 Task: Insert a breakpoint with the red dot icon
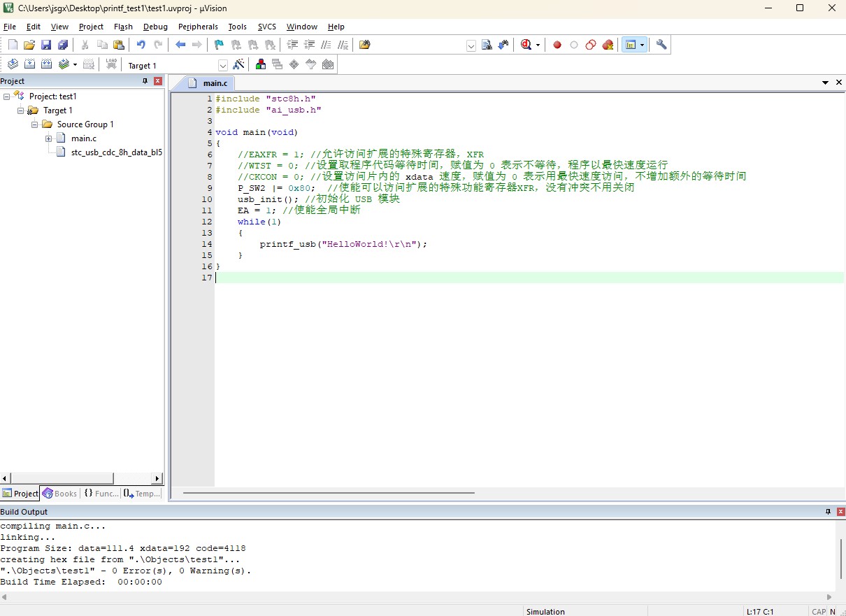[x=557, y=45]
